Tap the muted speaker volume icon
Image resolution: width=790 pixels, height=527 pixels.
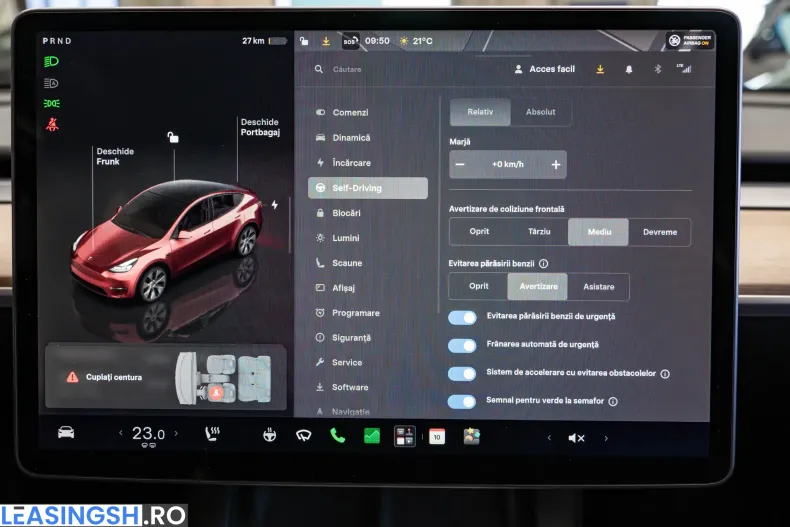576,438
